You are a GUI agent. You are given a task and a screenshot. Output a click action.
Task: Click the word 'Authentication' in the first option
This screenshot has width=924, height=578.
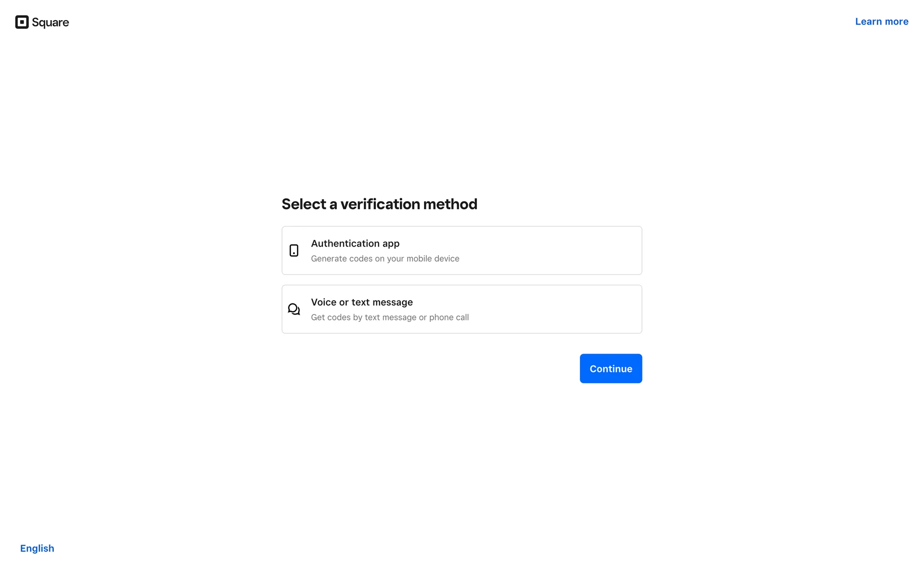pos(345,244)
